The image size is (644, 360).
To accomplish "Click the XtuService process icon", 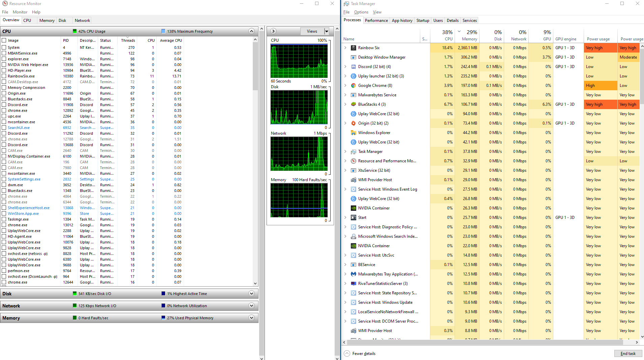I will point(353,170).
